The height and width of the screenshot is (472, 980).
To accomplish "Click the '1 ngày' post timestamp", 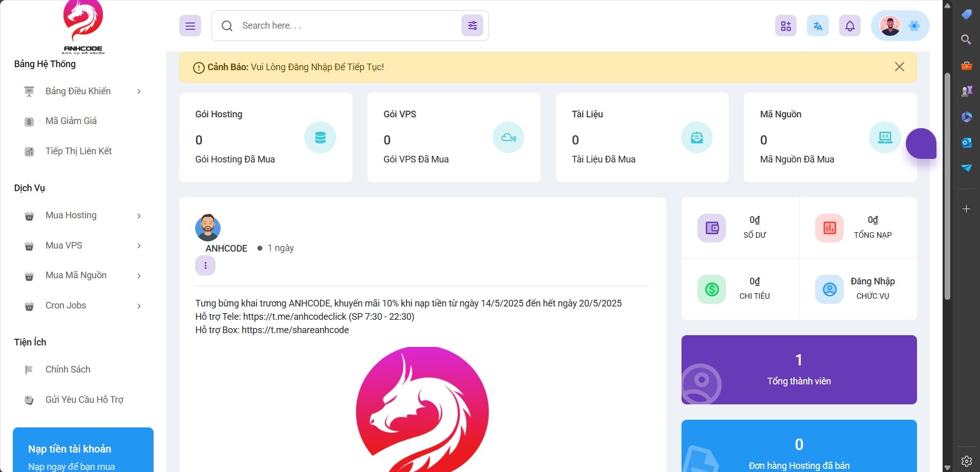I will pos(281,248).
